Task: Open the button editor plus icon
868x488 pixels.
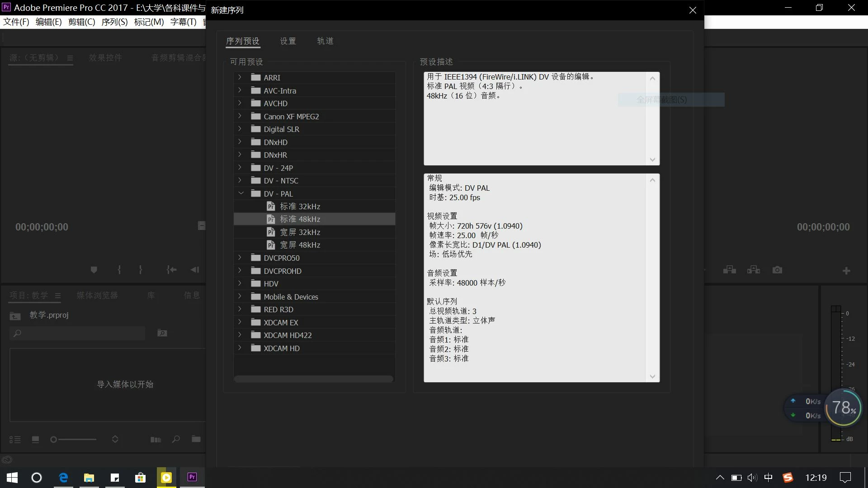Action: pos(846,271)
